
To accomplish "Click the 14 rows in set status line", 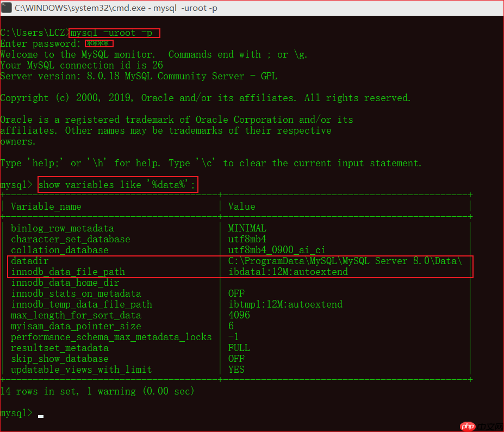I will click(97, 391).
